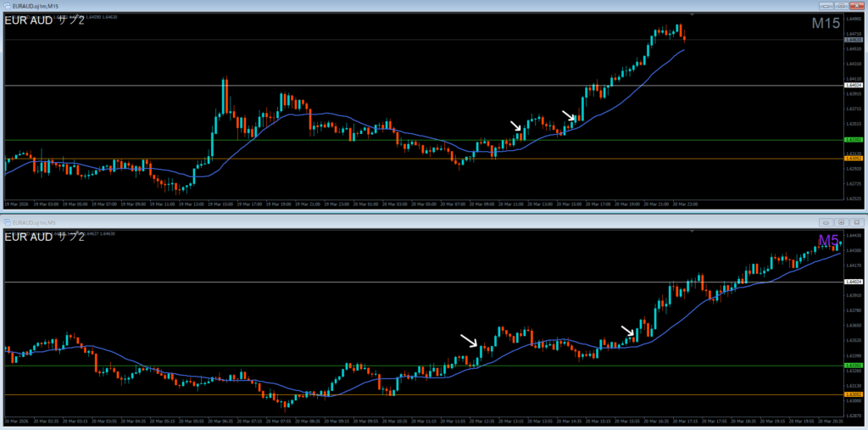Screen dimensions: 868x430
Task: Click the orange 1.63052 price label on M15
Action: [x=854, y=159]
